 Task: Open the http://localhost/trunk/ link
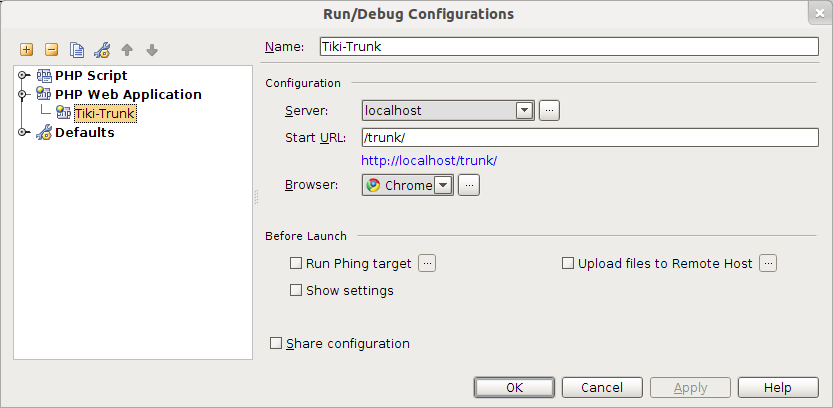click(429, 160)
